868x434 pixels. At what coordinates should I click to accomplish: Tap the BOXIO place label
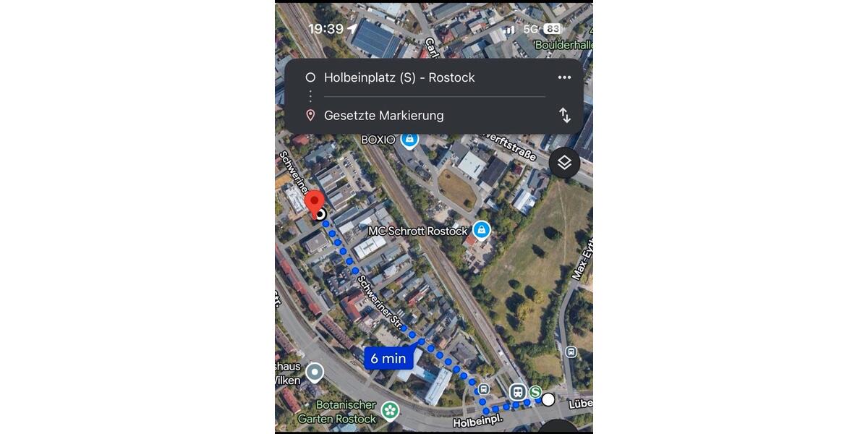pyautogui.click(x=378, y=139)
